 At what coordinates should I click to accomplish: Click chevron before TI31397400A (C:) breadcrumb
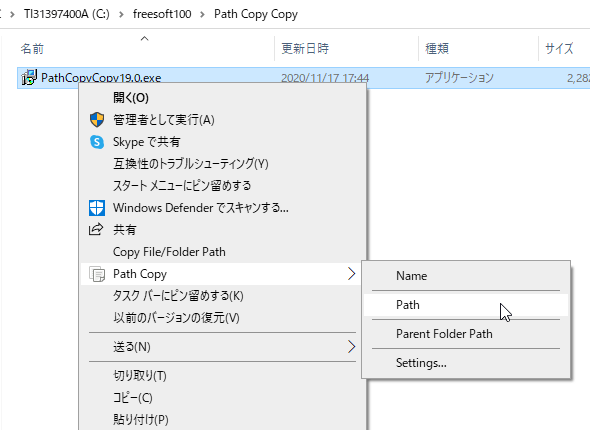[x=12, y=14]
